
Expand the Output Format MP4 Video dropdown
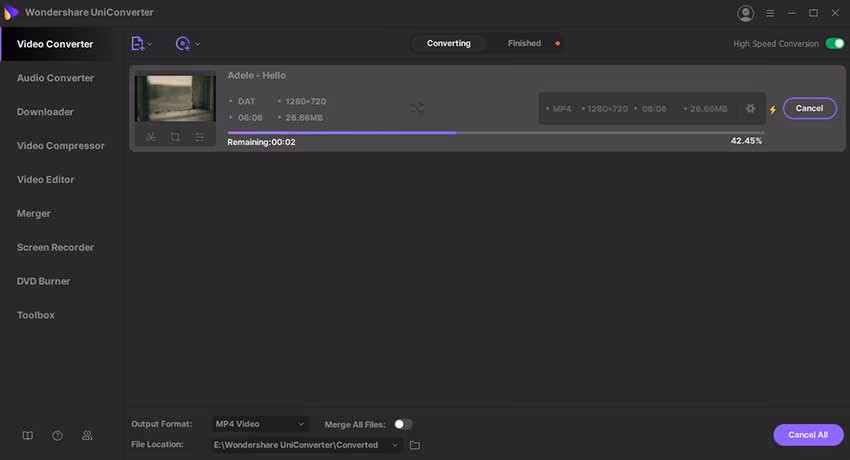click(x=260, y=424)
